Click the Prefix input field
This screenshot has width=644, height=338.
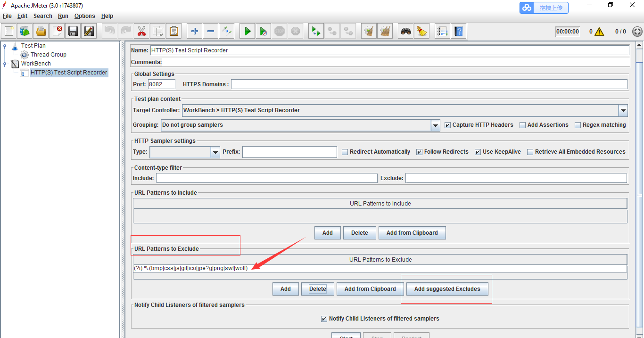pos(290,152)
